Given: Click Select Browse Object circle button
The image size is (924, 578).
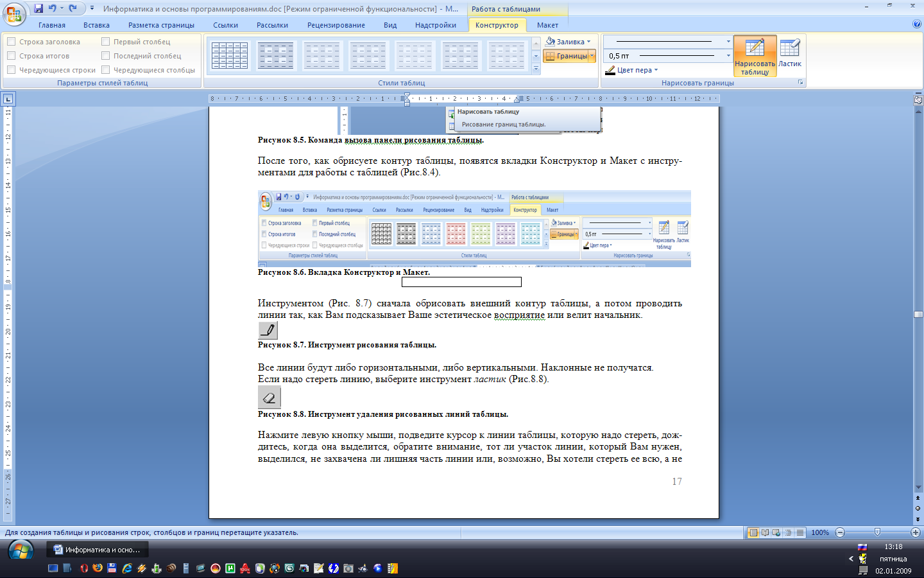Looking at the screenshot, I should click(918, 508).
